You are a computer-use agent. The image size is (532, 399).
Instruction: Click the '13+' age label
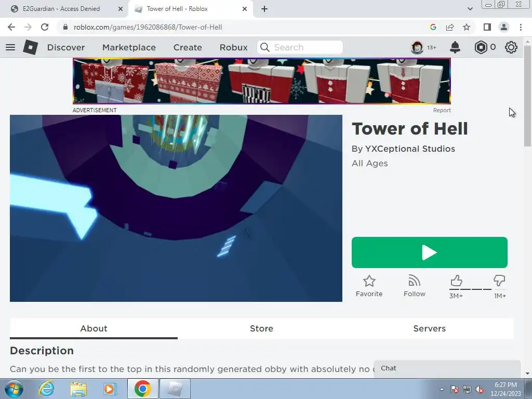pyautogui.click(x=432, y=47)
